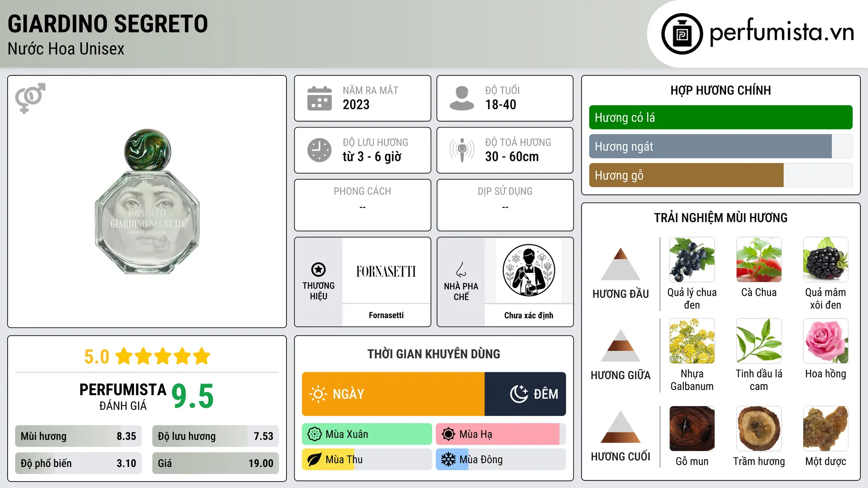Image resolution: width=868 pixels, height=488 pixels.
Task: Click the Mùa Đông season bar
Action: tap(501, 460)
